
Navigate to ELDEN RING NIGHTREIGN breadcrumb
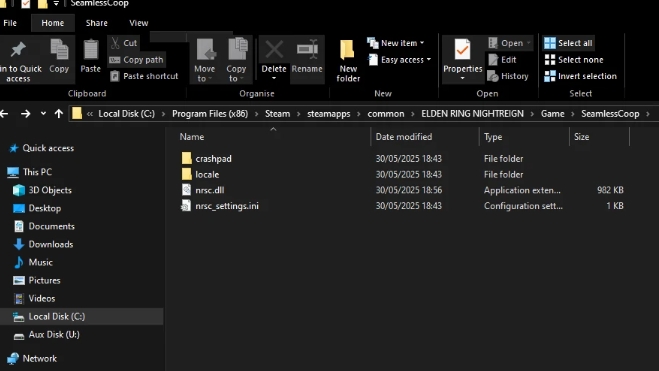(472, 114)
